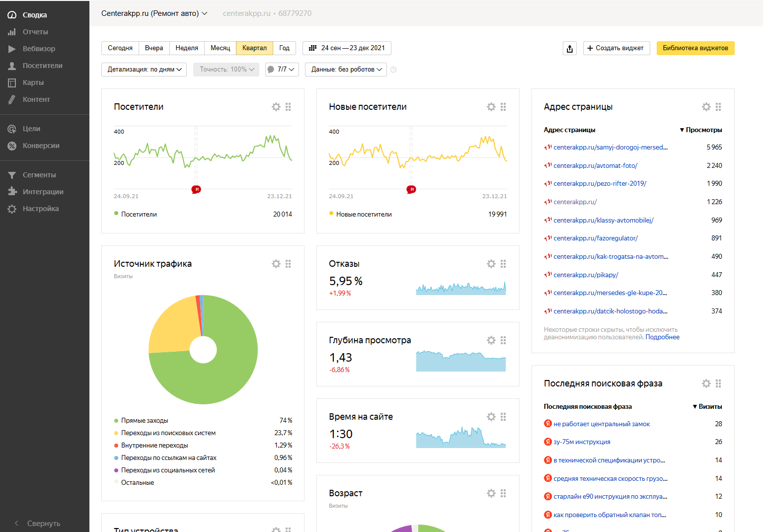This screenshot has width=763, height=532.
Task: Open the Подробнее link about hidden rows
Action: click(x=662, y=337)
